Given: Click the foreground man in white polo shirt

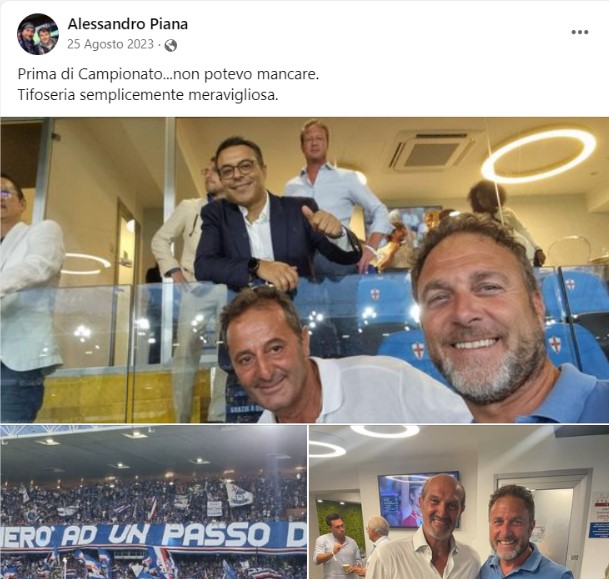Looking at the screenshot, I should (x=318, y=357).
